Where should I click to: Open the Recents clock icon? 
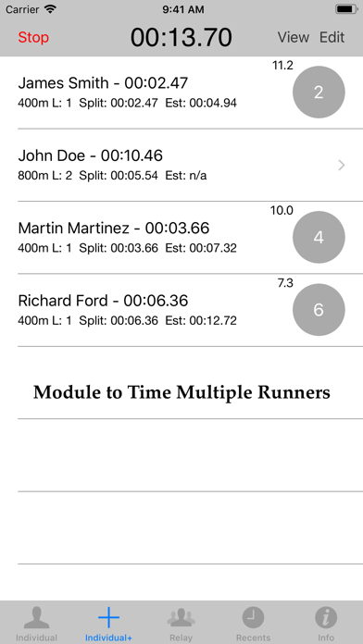coord(253,617)
